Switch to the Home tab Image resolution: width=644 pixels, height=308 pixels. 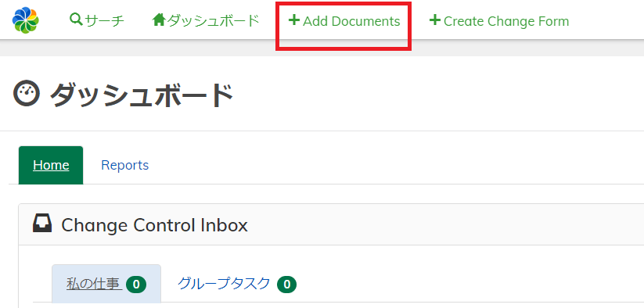[x=51, y=165]
